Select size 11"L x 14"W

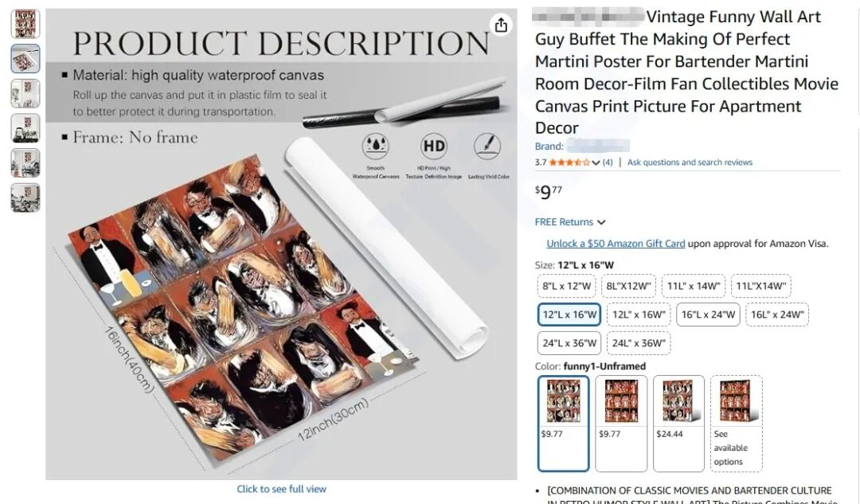(692, 286)
